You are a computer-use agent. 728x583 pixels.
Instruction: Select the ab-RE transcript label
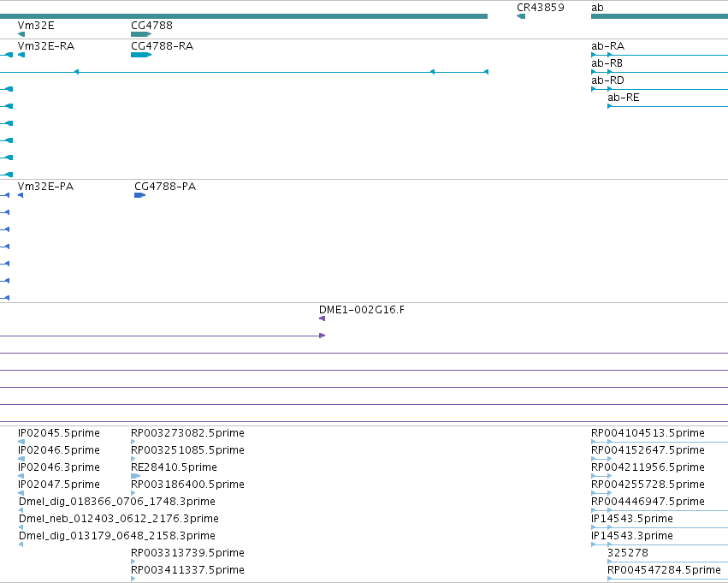point(624,98)
